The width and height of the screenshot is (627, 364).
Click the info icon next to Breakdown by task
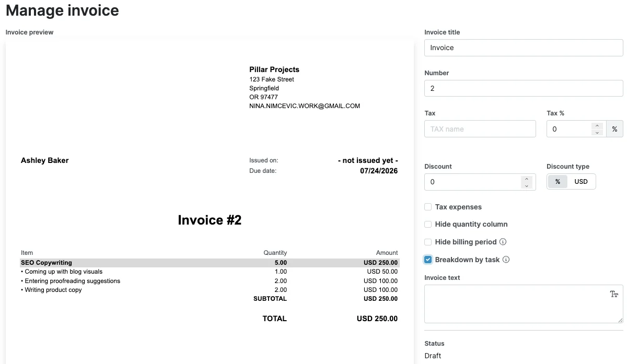(506, 260)
